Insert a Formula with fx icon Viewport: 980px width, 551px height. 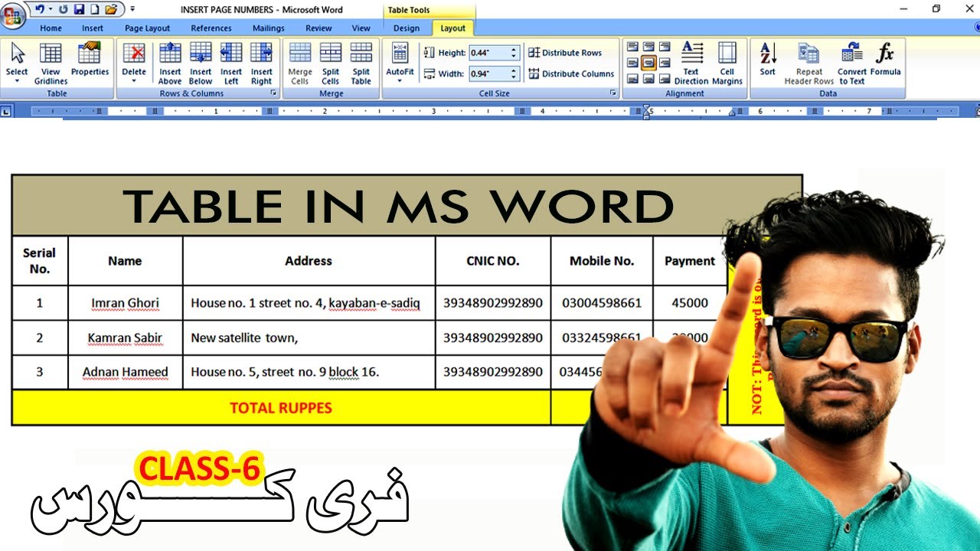(x=886, y=59)
